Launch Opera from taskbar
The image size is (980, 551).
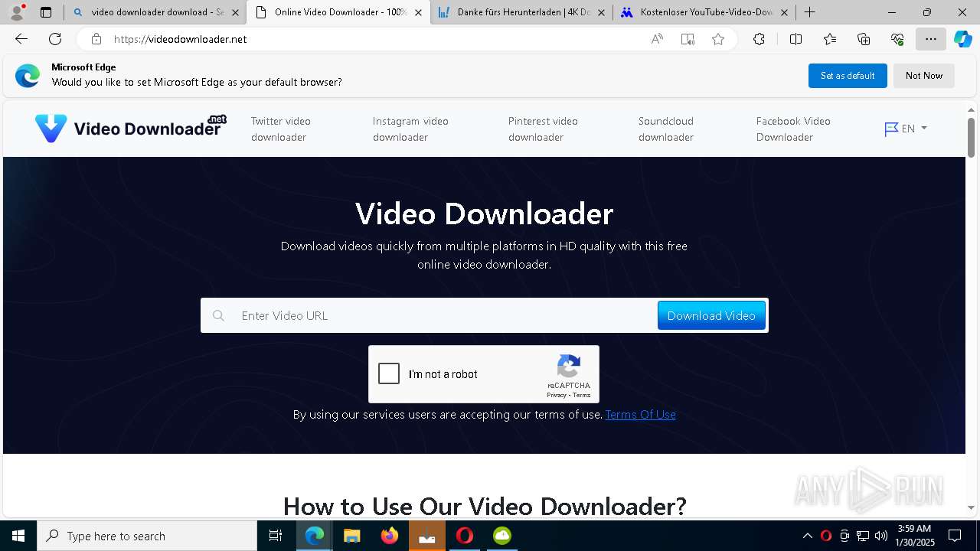pos(465,536)
